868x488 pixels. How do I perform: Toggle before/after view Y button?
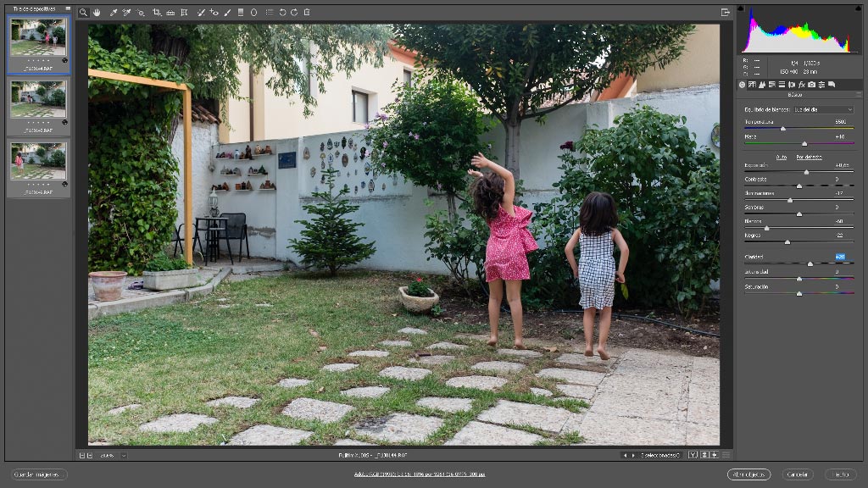coord(693,455)
